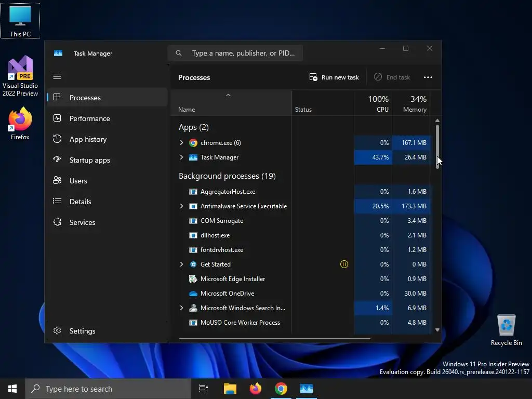
Task: Focus the Task Manager search field
Action: (x=235, y=53)
